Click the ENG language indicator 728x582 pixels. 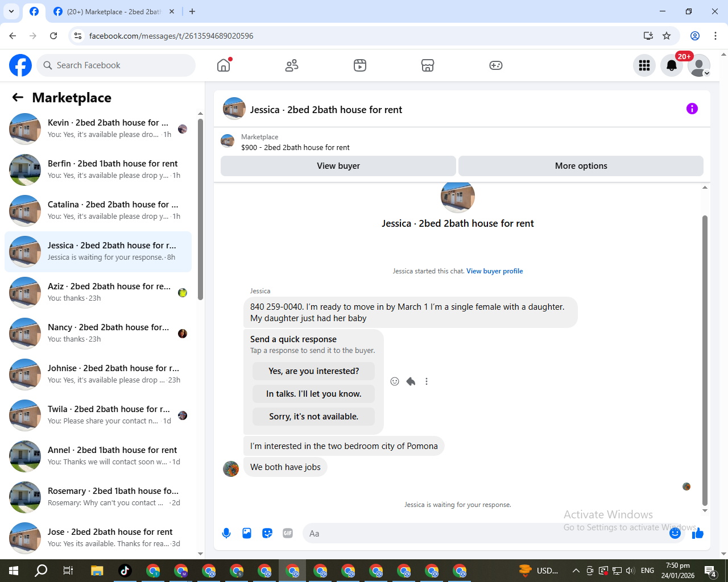647,571
